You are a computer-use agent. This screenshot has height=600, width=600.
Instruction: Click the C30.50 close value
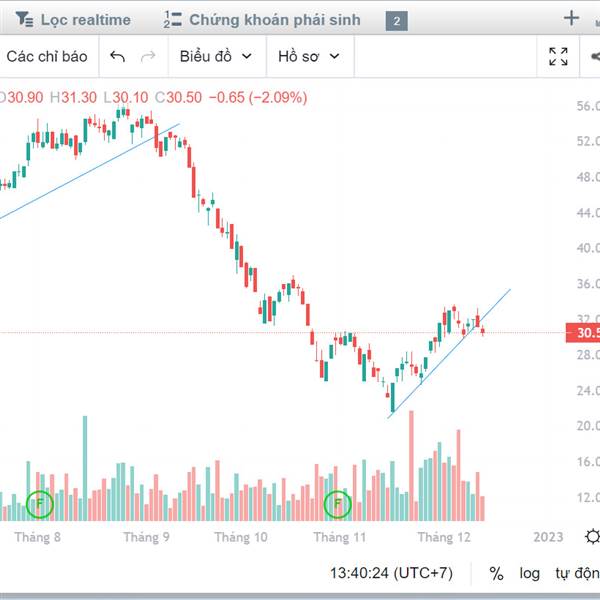coord(178,97)
